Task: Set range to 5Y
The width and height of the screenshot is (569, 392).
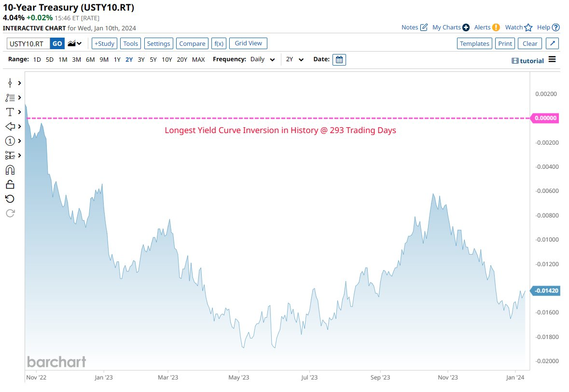Action: (x=153, y=59)
